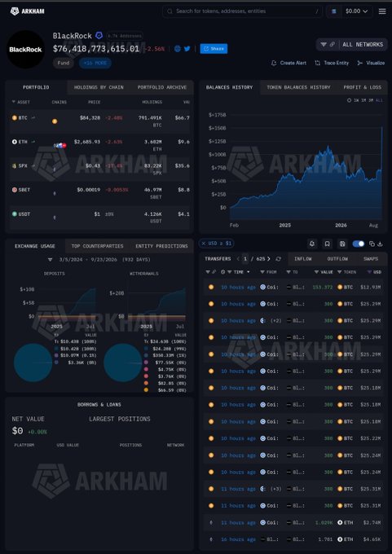Image resolution: width=392 pixels, height=554 pixels.
Task: Select the USDT asset row
Action: click(99, 217)
